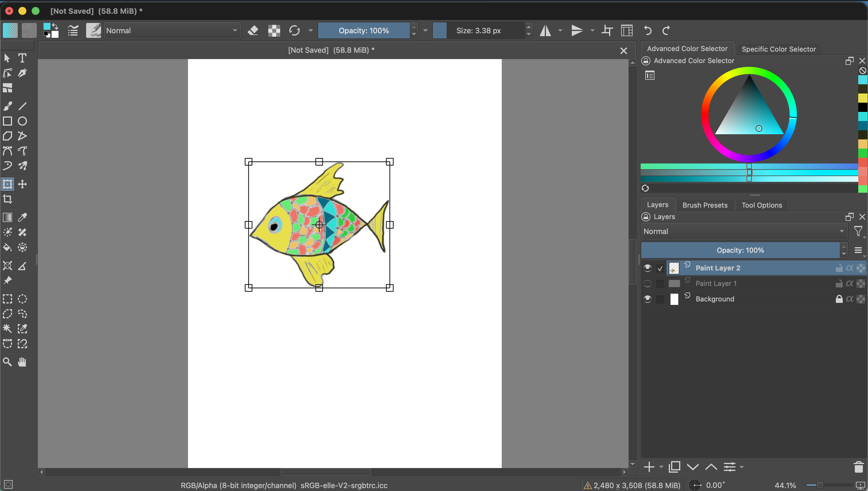The width and height of the screenshot is (868, 491).
Task: Open the brush blending mode Normal dropdown
Action: point(173,31)
